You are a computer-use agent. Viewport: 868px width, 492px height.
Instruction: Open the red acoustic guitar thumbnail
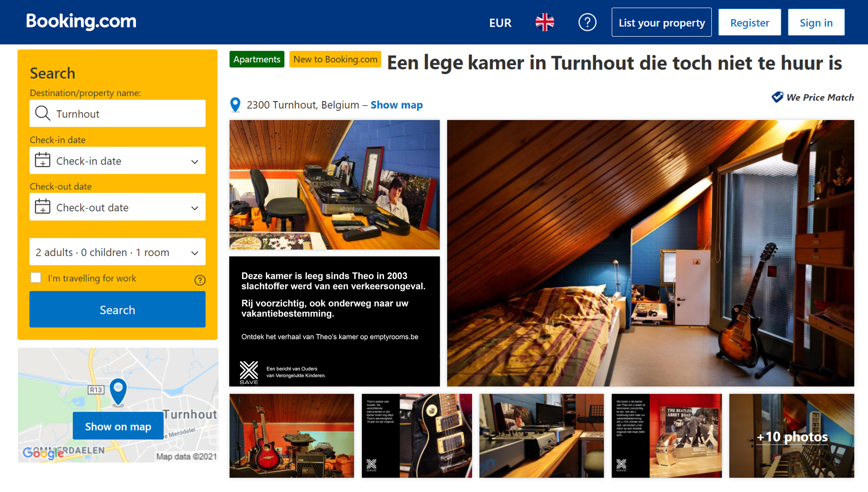[292, 436]
